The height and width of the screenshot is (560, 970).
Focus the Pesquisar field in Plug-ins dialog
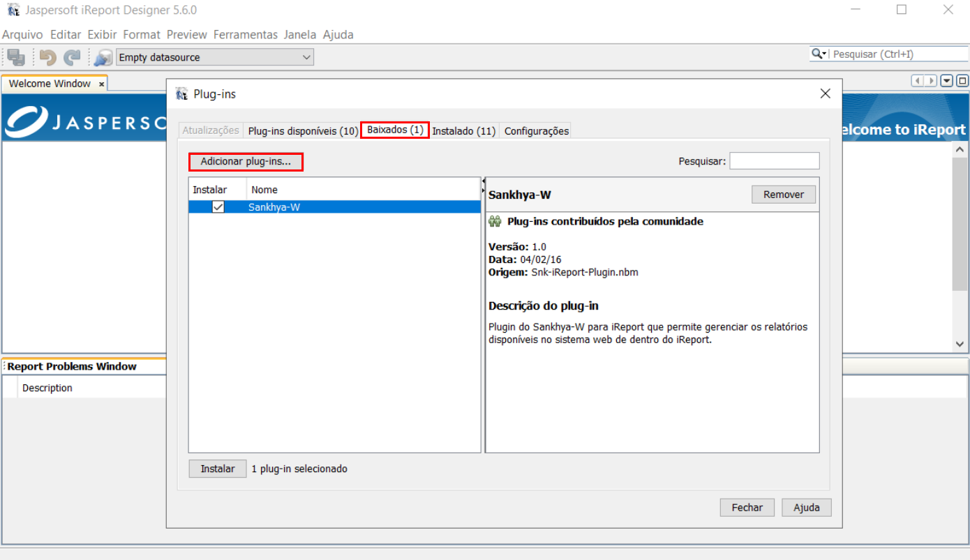pos(775,161)
